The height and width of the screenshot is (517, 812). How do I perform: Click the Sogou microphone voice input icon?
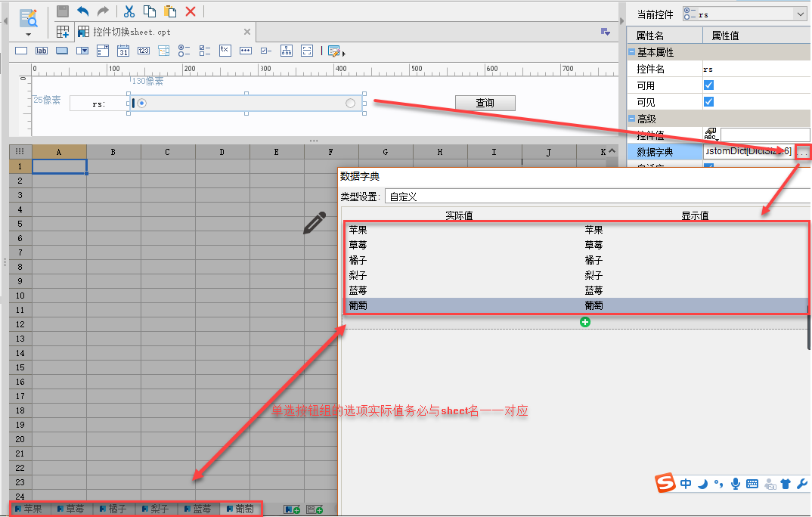736,484
